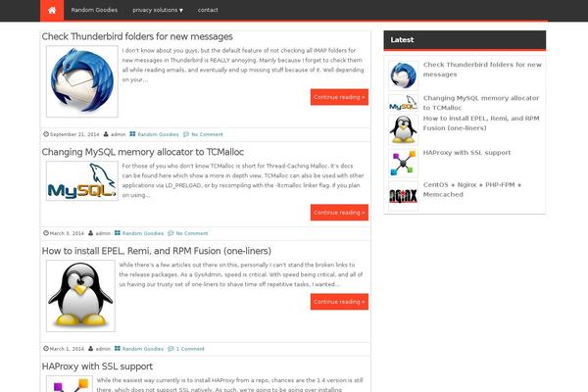This screenshot has width=588, height=392.
Task: Open the post title HAProxy with SSL support
Action: [97, 367]
